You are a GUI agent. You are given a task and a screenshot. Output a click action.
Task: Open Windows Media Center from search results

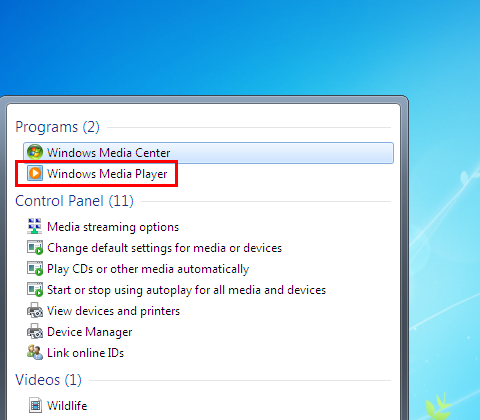[208, 153]
